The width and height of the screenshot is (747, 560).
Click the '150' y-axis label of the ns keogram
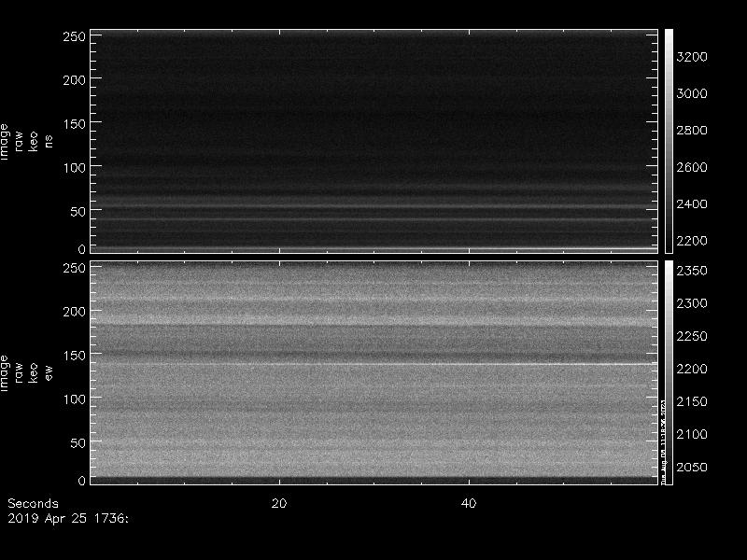click(x=74, y=124)
